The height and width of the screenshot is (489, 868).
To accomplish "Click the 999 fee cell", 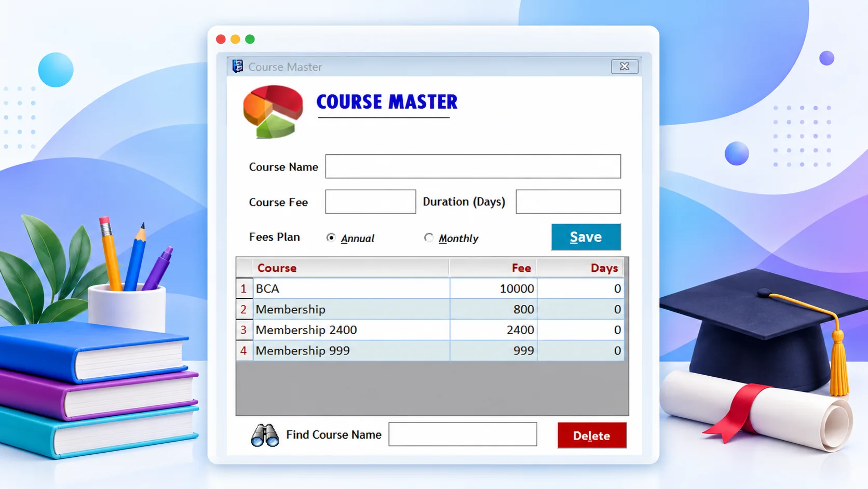I will (493, 351).
